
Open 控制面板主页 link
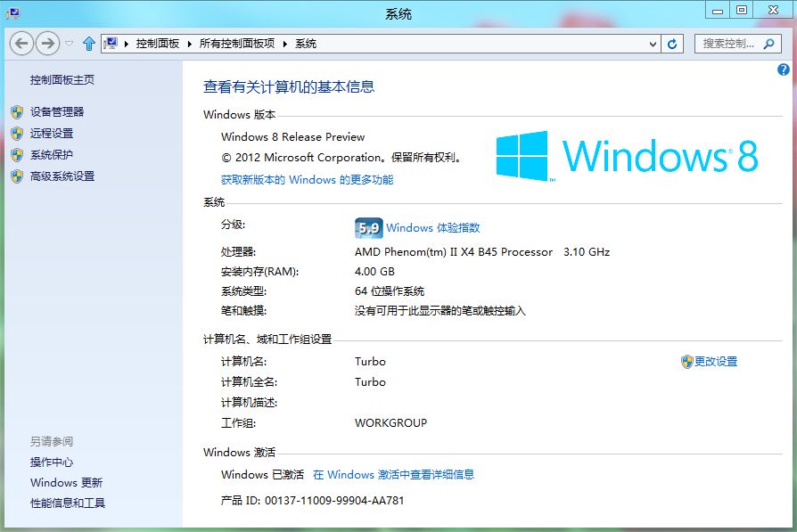click(x=62, y=80)
